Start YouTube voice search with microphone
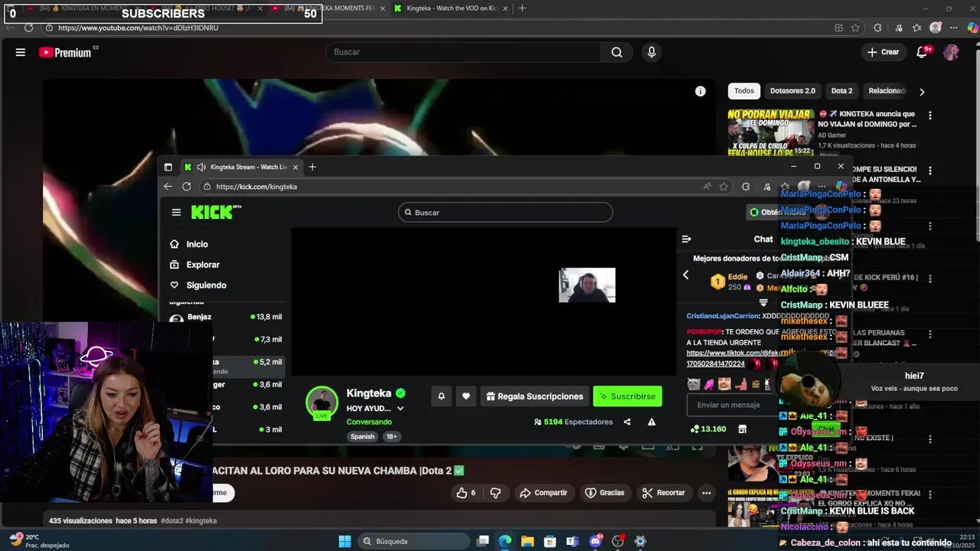The width and height of the screenshot is (980, 551). (652, 52)
